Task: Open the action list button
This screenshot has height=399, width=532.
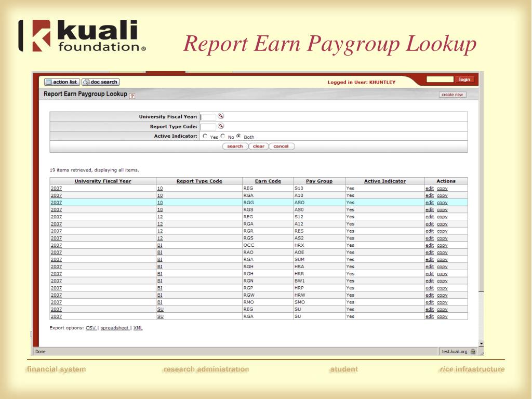Action: click(62, 82)
